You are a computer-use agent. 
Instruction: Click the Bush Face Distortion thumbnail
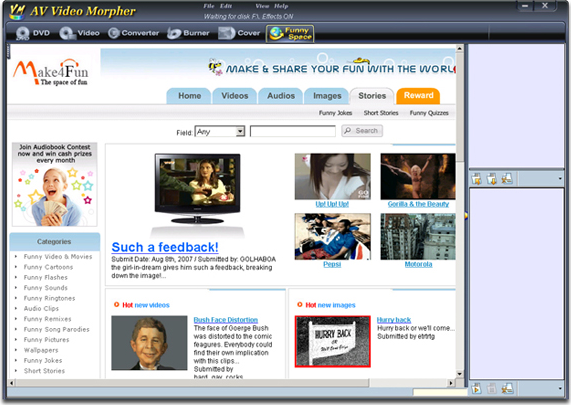(149, 343)
